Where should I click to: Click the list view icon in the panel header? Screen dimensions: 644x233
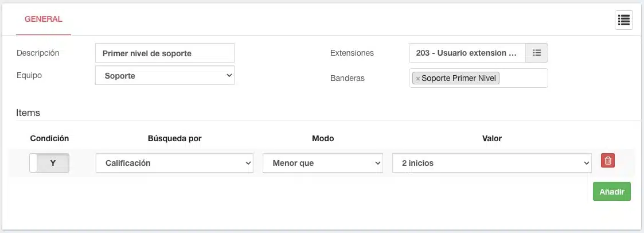[x=623, y=20]
